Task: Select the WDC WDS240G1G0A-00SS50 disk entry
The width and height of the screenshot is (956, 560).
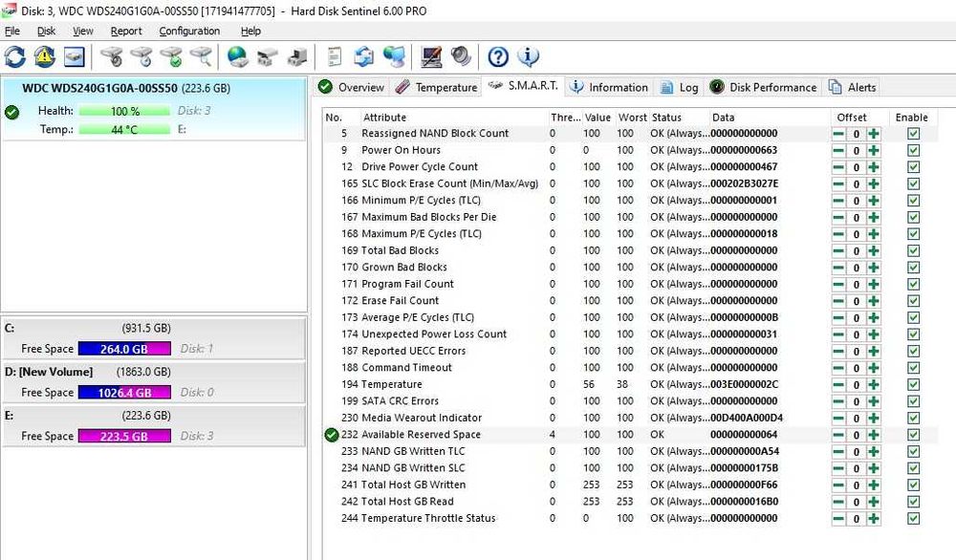Action: coord(154,109)
